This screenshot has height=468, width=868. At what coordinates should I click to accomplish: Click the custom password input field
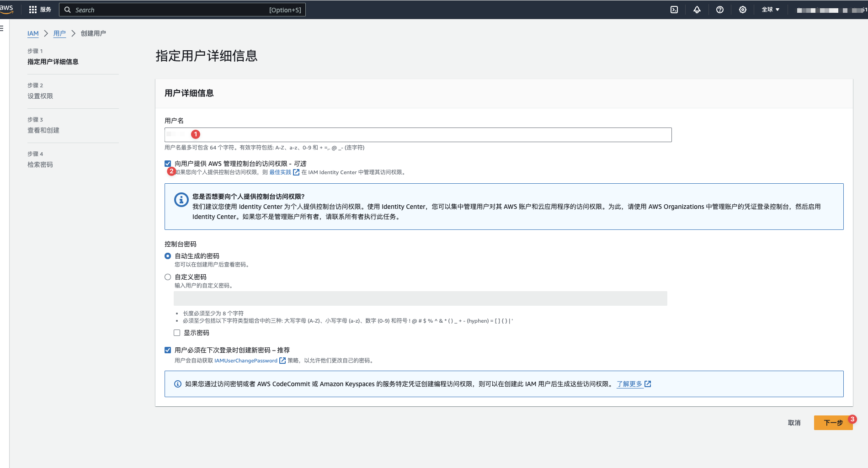[420, 298]
